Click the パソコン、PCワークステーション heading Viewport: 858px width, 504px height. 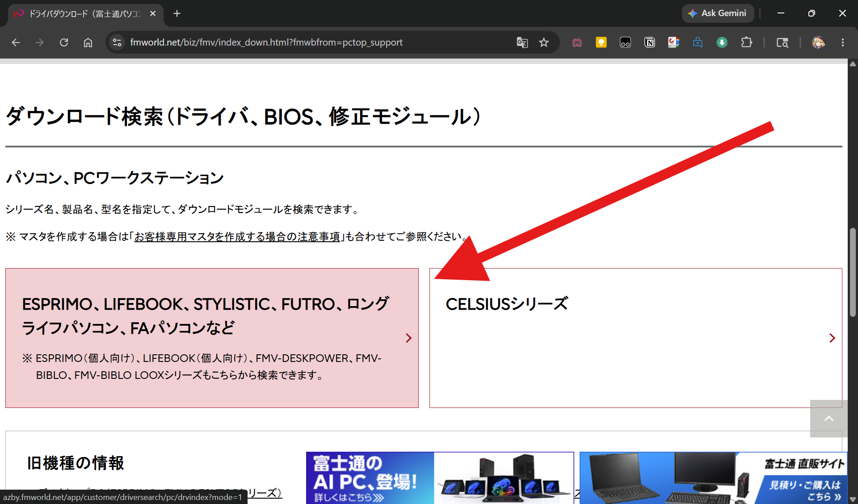[114, 178]
